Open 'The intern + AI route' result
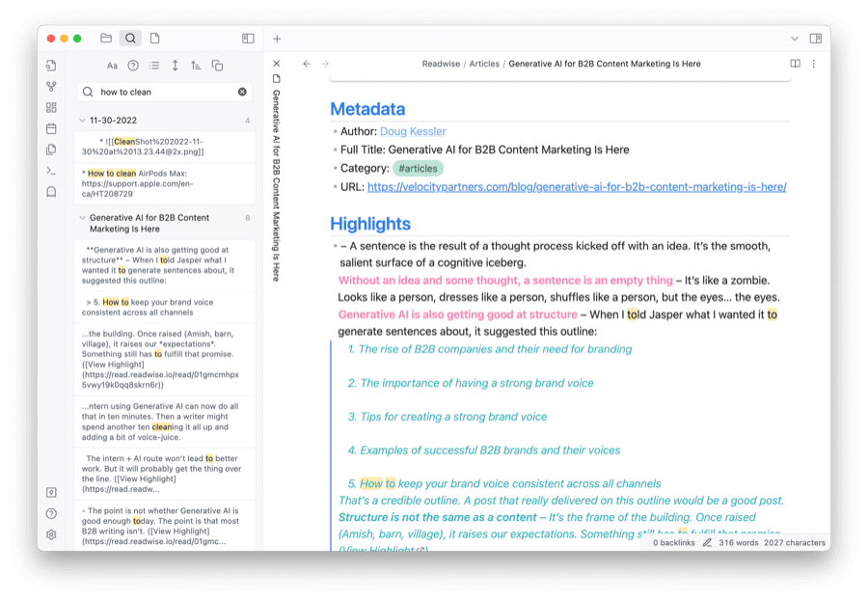 coord(164,474)
